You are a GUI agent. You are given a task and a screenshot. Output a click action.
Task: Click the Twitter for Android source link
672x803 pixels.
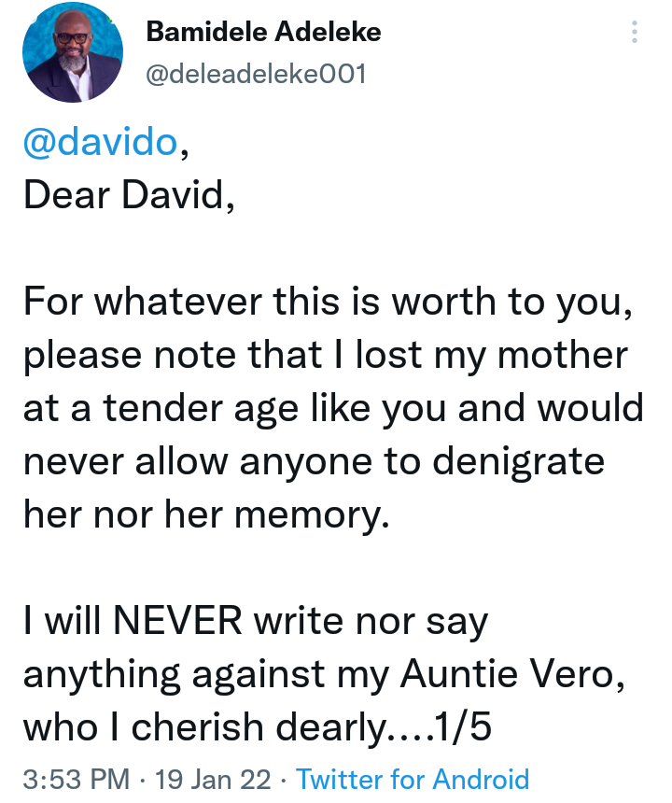(413, 779)
